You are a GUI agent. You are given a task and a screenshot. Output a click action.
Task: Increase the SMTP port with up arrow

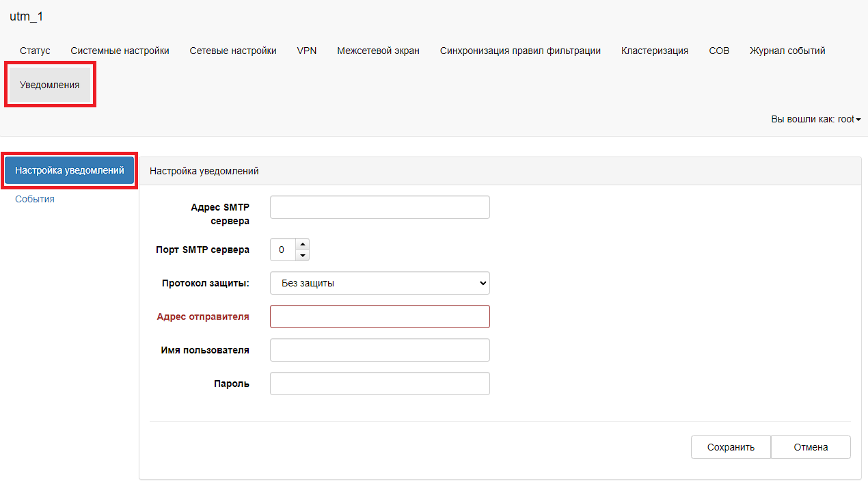point(303,244)
